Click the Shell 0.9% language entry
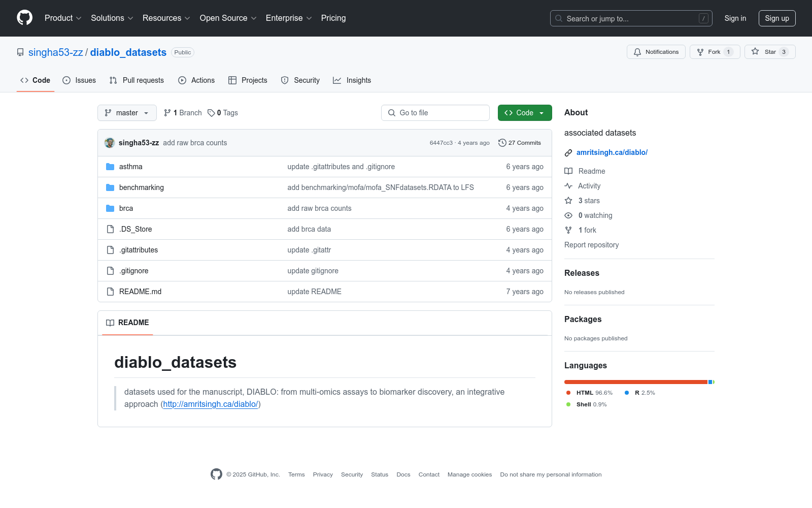812x508 pixels. point(587,404)
